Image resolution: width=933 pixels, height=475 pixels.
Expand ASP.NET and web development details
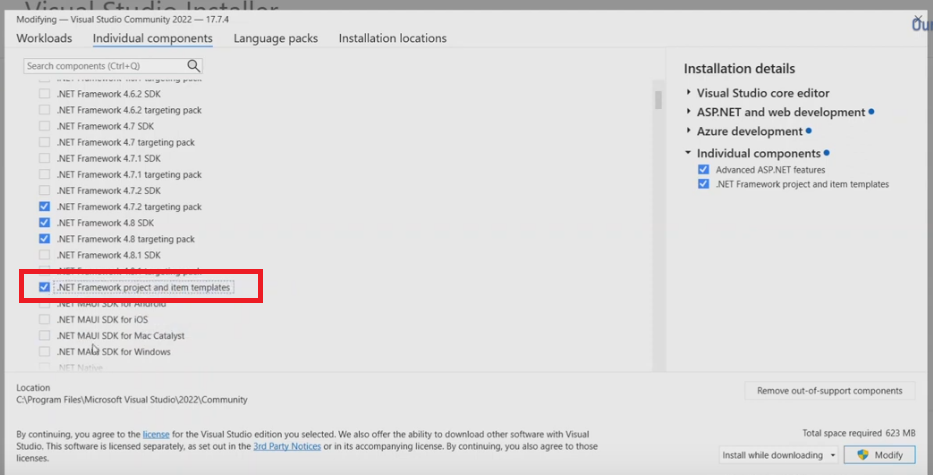pos(688,111)
